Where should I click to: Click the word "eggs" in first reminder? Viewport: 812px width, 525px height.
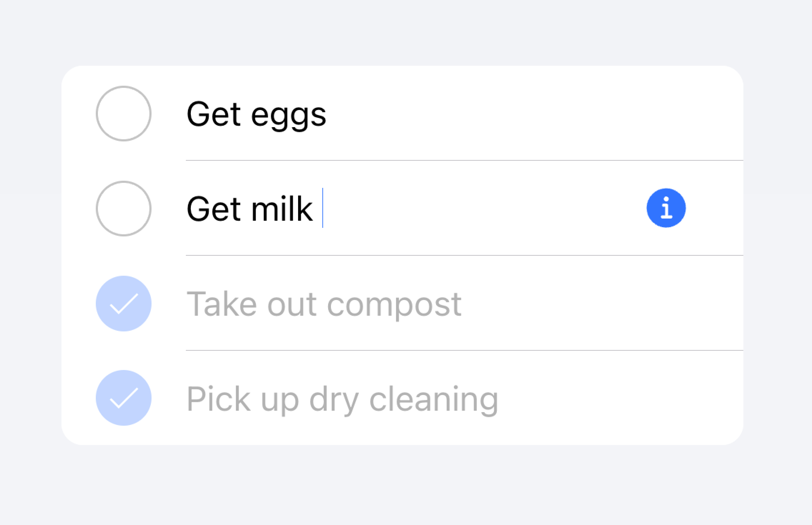[288, 116]
